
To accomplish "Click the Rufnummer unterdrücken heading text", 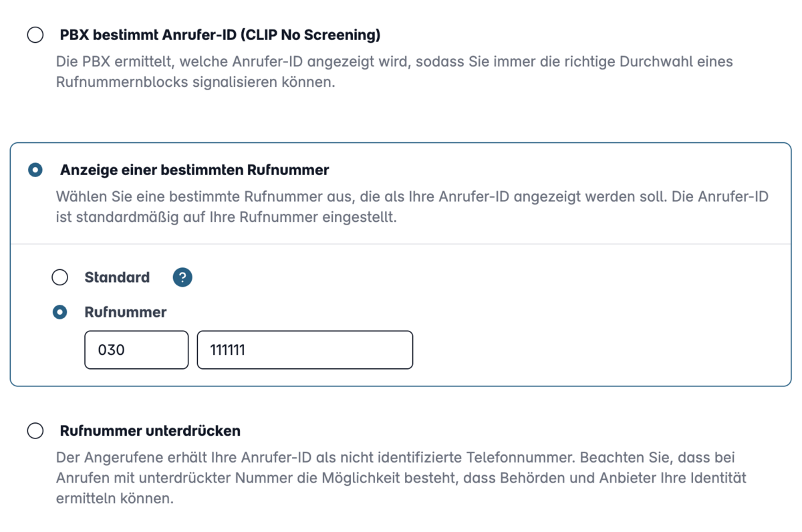I will 150,431.
